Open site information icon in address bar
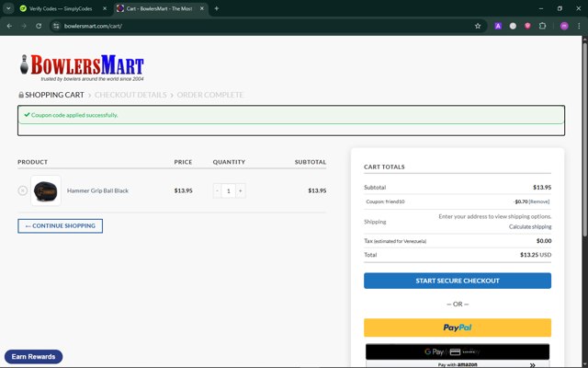The height and width of the screenshot is (368, 588). [56, 26]
